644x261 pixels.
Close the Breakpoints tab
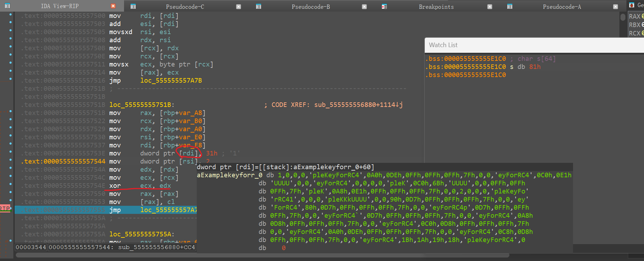pos(490,7)
